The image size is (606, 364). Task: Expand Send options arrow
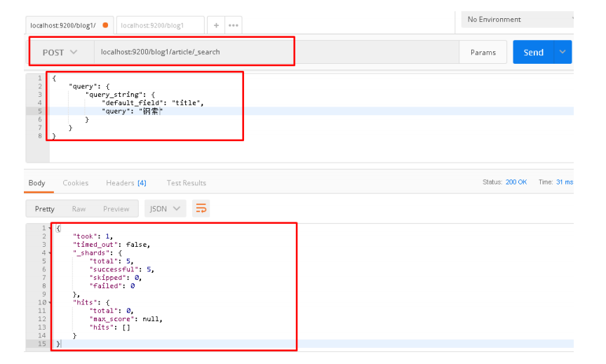(x=563, y=52)
